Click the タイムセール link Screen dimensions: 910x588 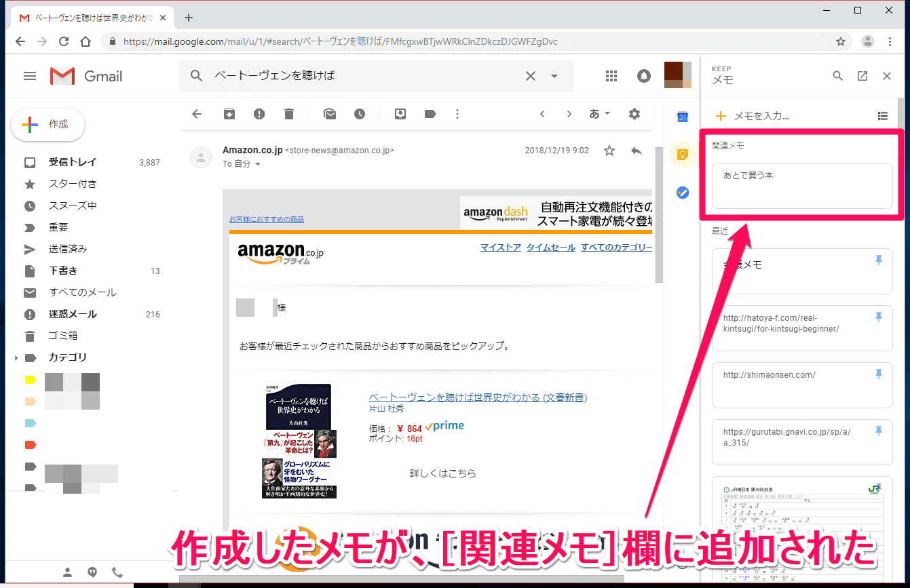550,248
